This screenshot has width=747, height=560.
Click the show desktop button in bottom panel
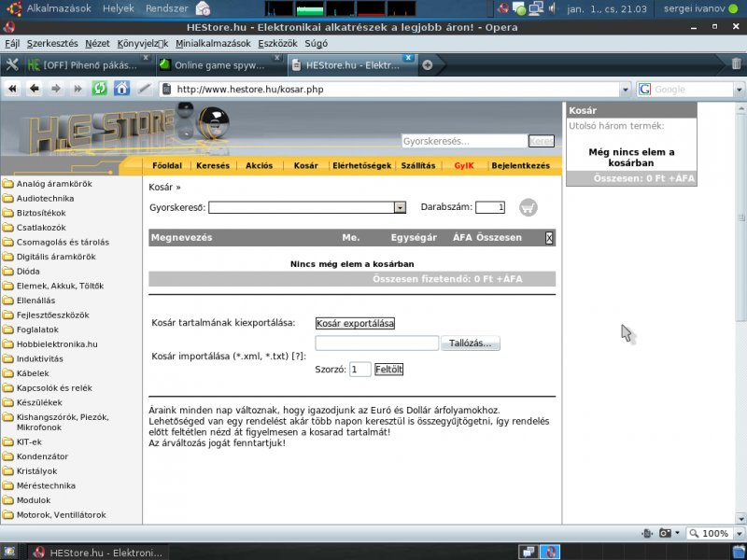(x=10, y=552)
